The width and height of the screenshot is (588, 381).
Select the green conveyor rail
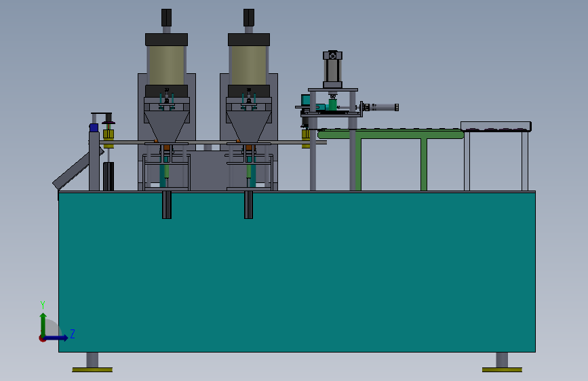[391, 134]
